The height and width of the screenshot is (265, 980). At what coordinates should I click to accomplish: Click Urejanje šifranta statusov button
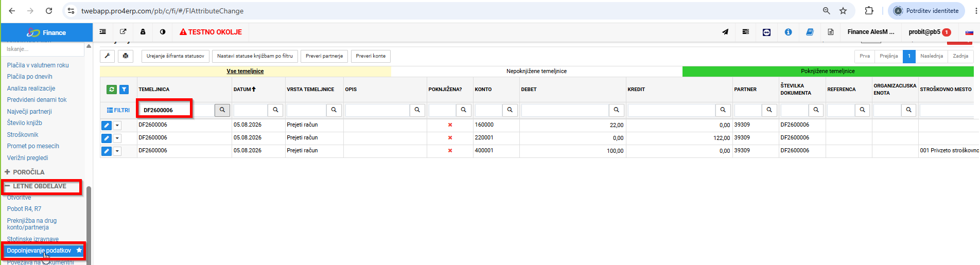176,56
